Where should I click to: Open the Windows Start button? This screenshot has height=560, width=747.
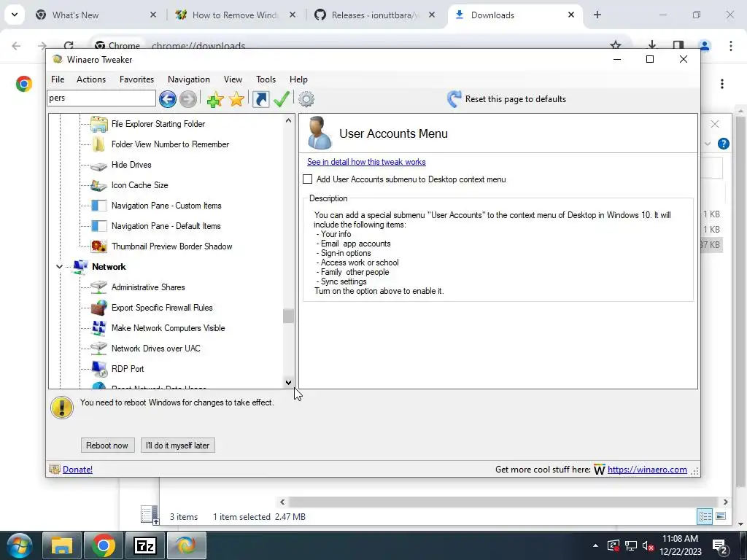tap(19, 545)
